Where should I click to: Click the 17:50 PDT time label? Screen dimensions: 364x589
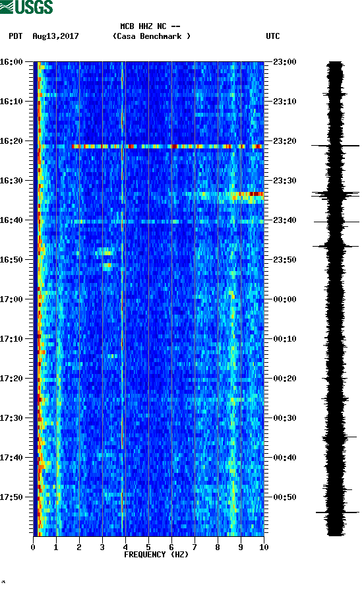tap(11, 497)
